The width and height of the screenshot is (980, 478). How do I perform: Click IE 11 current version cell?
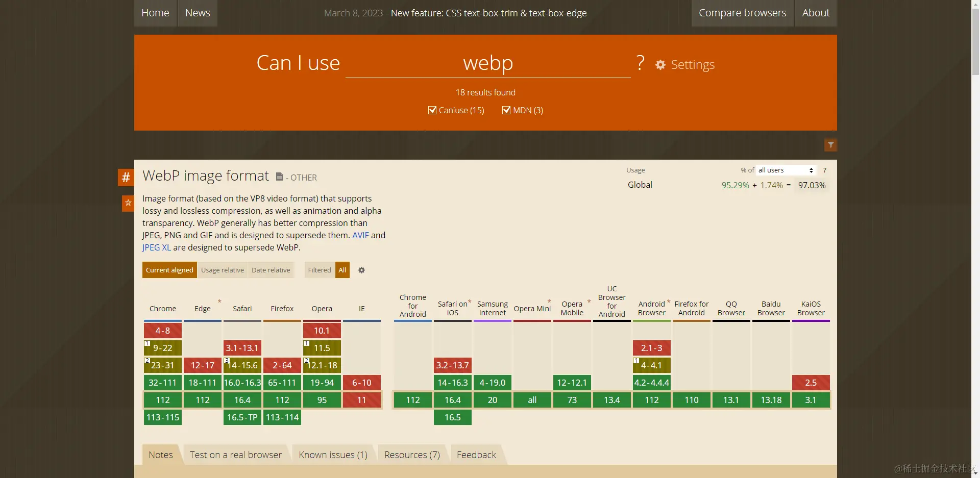tap(362, 400)
